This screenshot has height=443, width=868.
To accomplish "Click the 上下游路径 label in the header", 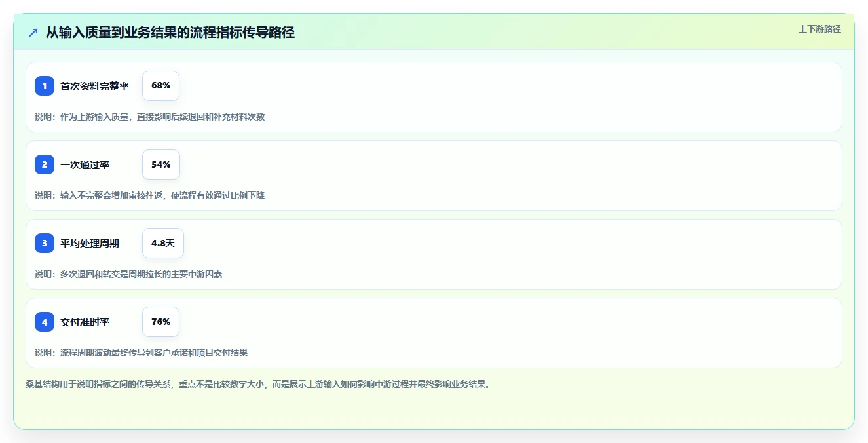I will coord(820,29).
